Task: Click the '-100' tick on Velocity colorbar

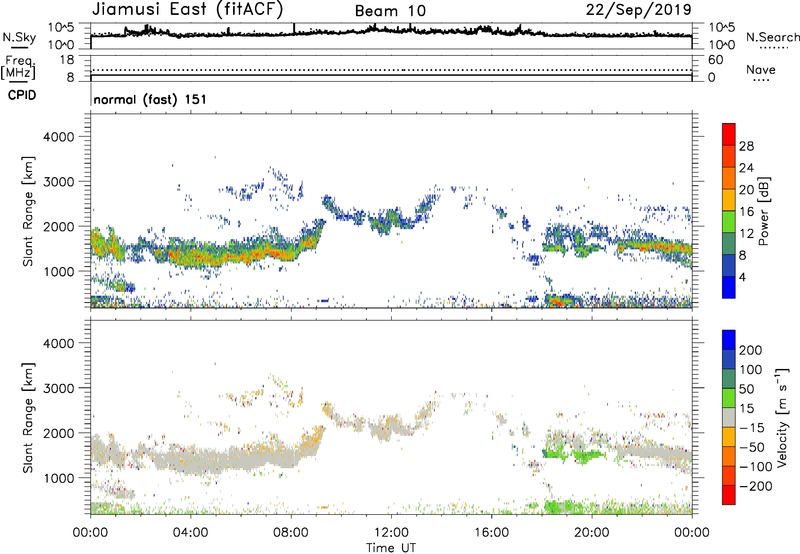Action: tap(755, 467)
